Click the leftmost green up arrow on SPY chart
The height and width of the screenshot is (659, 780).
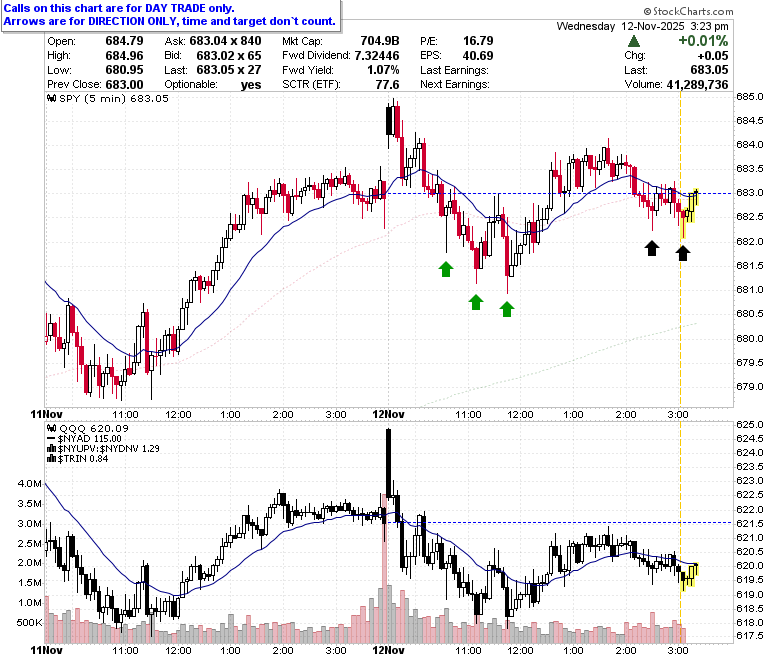[x=446, y=269]
